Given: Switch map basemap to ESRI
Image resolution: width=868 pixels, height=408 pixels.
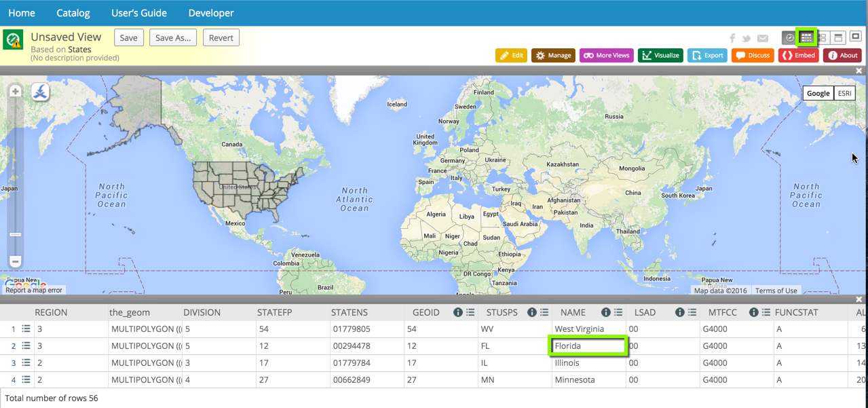Looking at the screenshot, I should click(845, 93).
